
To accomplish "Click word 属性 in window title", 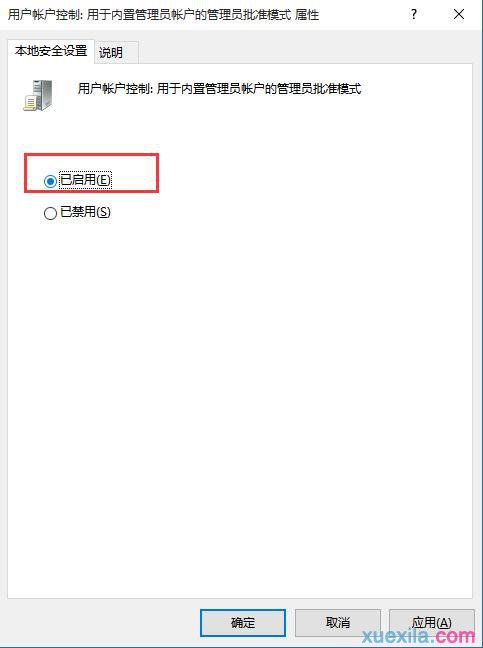I will 307,15.
